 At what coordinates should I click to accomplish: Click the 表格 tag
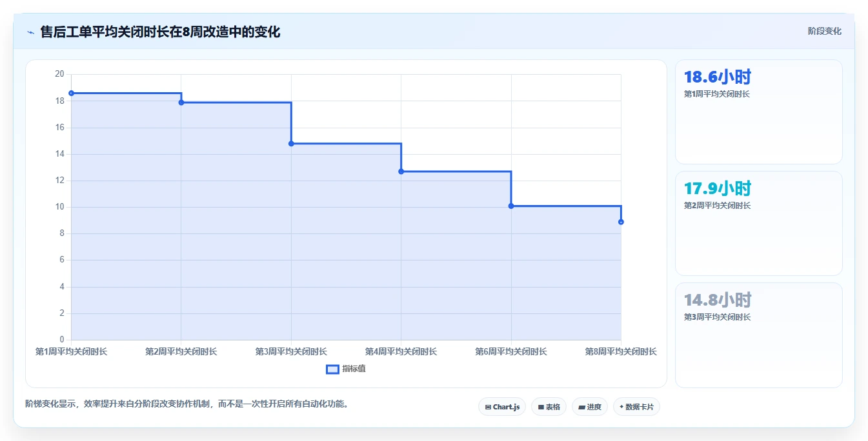pos(549,407)
